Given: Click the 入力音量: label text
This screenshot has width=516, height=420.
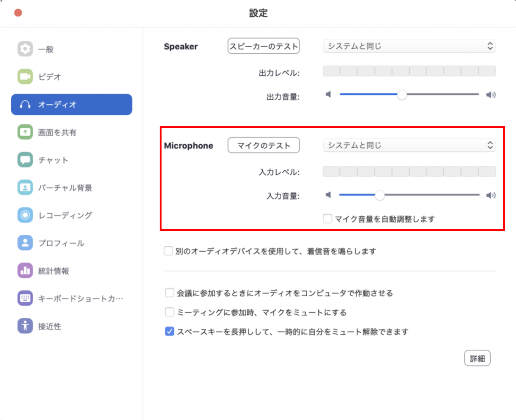Looking at the screenshot, I should point(283,196).
